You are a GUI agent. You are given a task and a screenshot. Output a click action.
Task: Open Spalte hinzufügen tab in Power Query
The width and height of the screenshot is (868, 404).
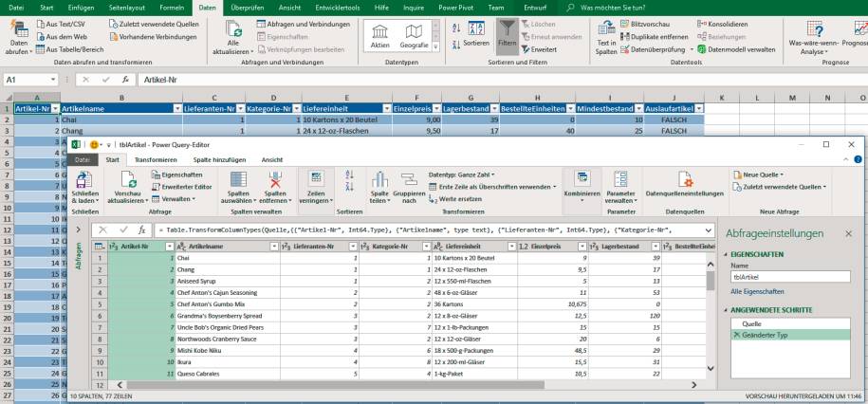[x=221, y=159]
